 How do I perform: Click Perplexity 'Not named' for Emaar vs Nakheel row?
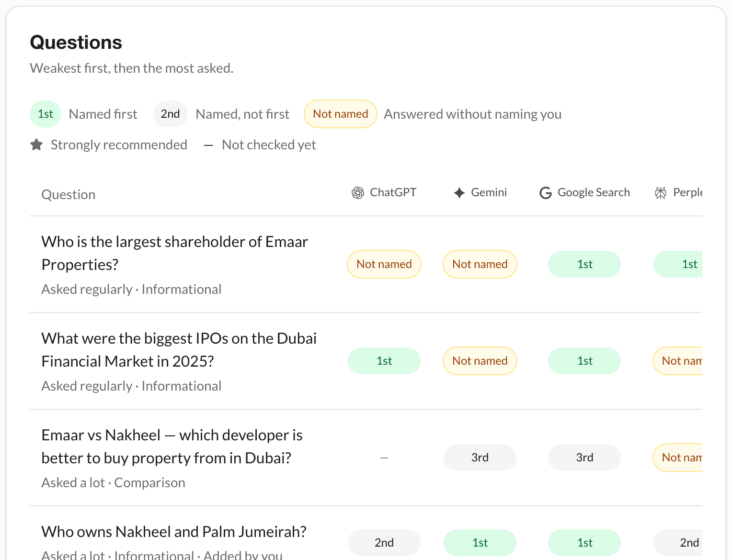[678, 458]
